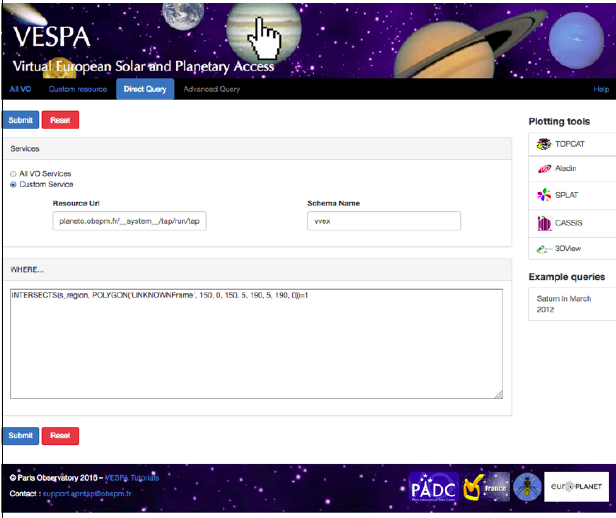Screen dimensions: 616x518
Task: Focus the Schema Name input field
Action: 384,221
